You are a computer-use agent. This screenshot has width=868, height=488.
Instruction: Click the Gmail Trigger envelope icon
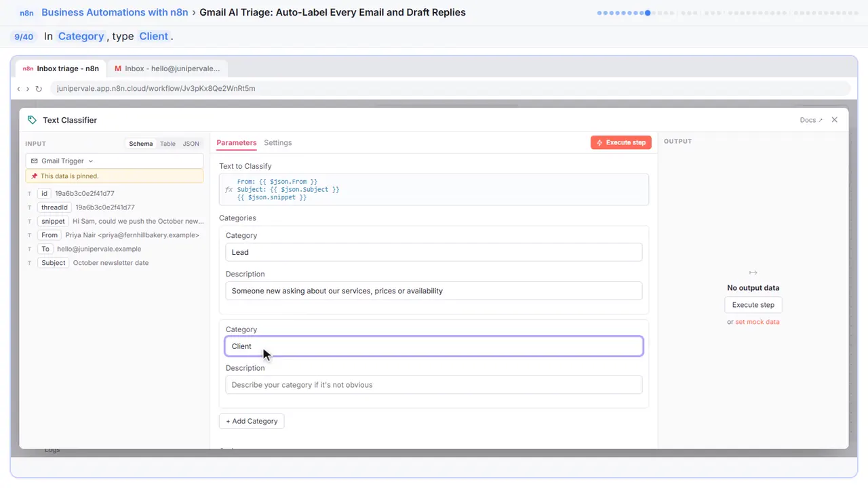click(x=35, y=161)
